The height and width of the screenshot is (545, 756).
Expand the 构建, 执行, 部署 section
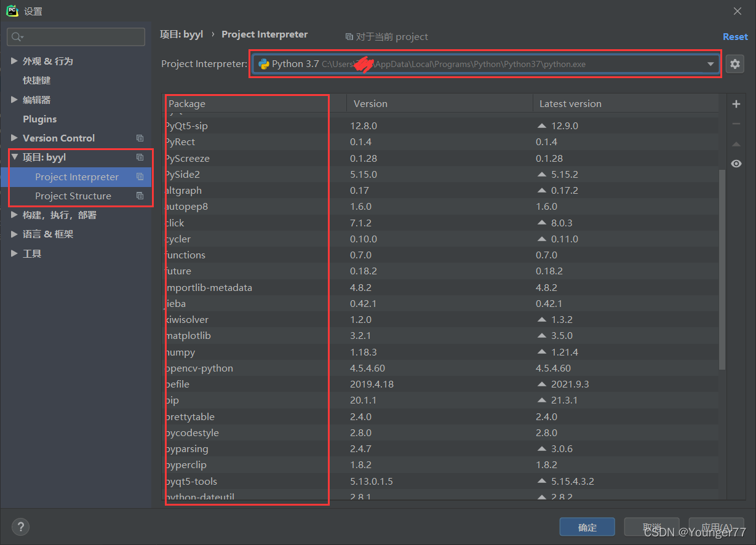15,215
